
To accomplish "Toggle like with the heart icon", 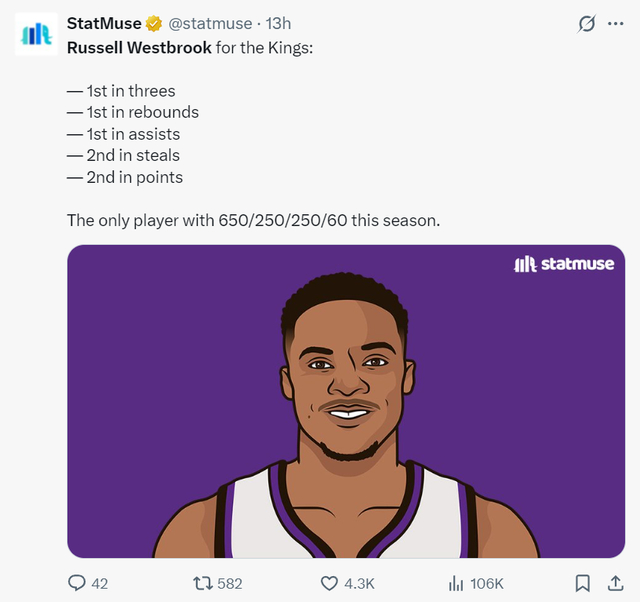I will pyautogui.click(x=329, y=583).
